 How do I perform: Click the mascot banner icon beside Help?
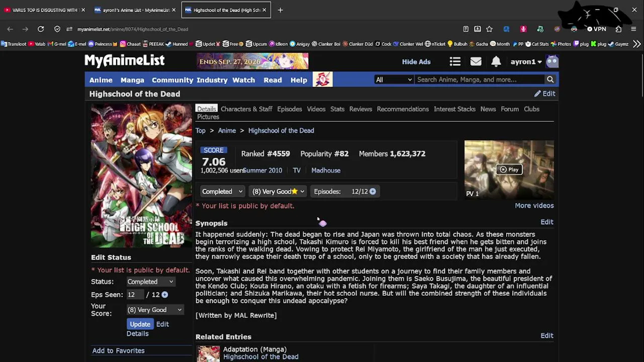(x=323, y=79)
